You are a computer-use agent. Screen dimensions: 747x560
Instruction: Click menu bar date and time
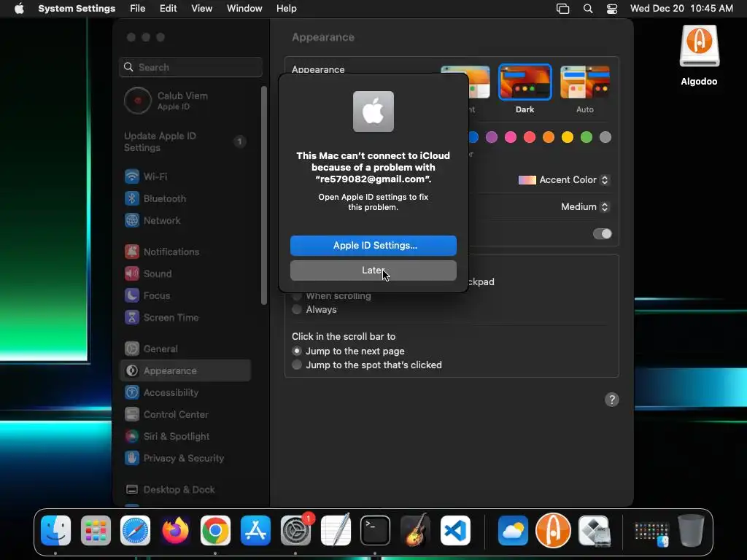click(681, 9)
